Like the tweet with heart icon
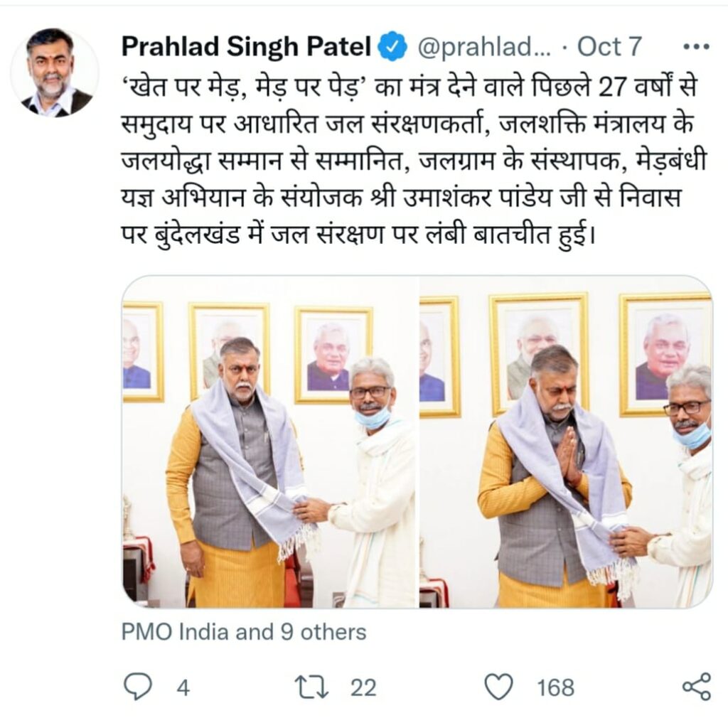This screenshot has width=728, height=718. click(x=498, y=687)
